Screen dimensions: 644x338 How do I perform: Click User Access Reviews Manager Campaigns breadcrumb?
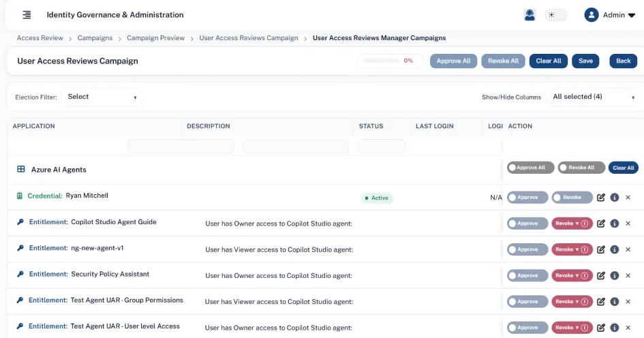click(x=379, y=37)
